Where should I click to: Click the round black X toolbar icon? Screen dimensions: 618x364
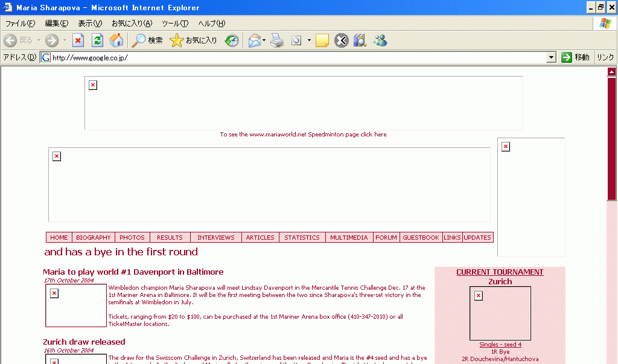342,40
